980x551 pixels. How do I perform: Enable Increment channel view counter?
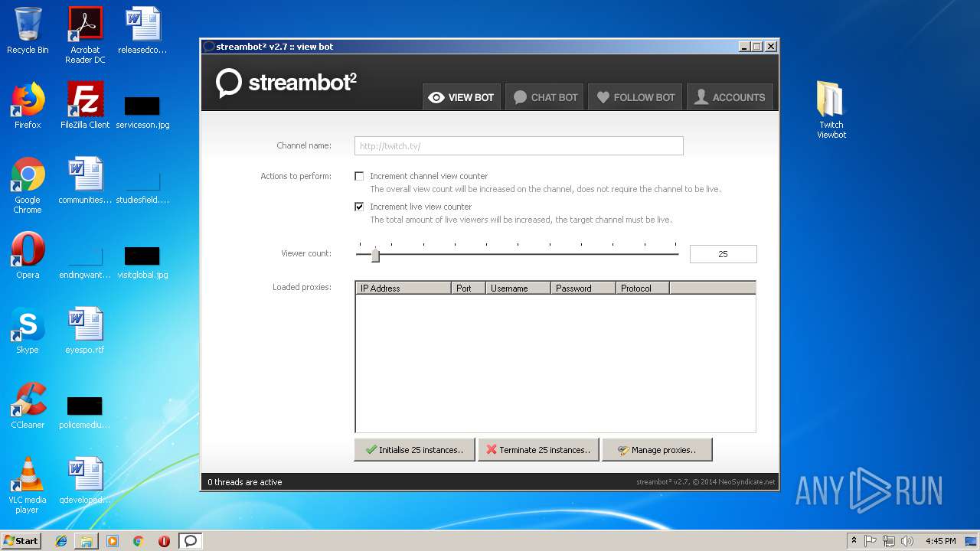[359, 176]
